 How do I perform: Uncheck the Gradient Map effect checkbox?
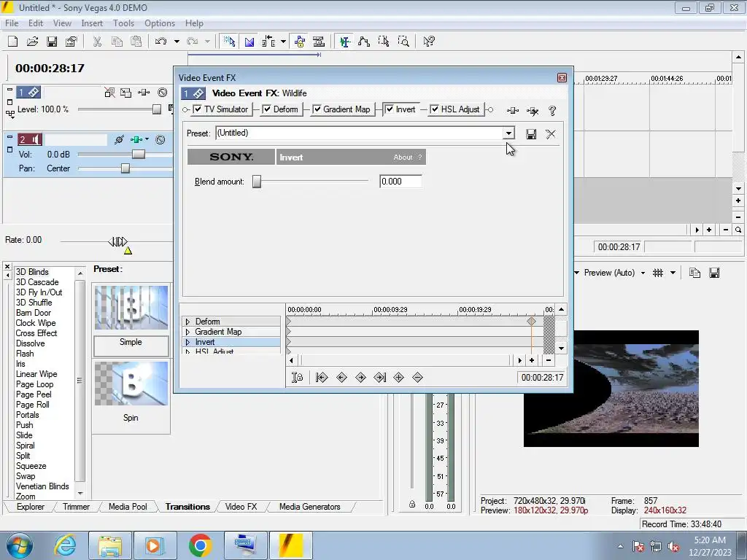[x=317, y=109]
